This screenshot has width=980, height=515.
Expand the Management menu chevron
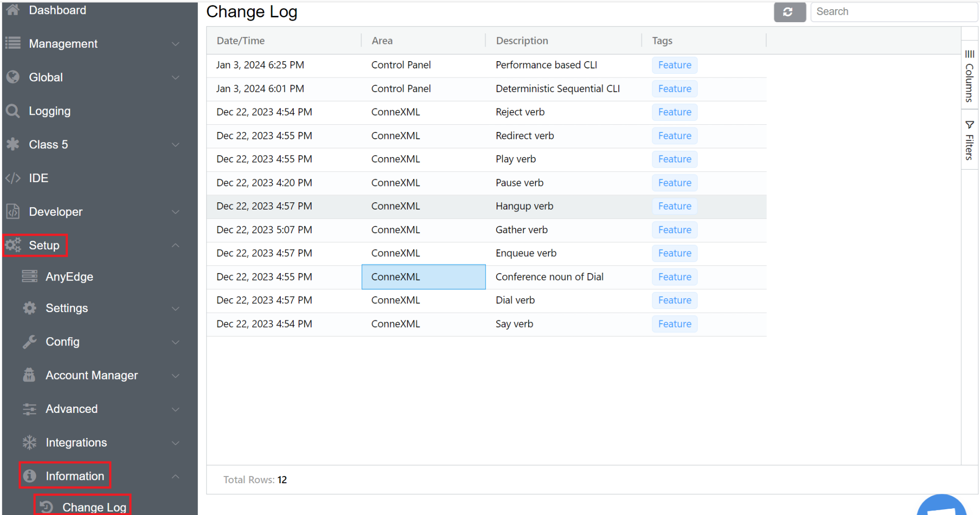[x=176, y=44]
